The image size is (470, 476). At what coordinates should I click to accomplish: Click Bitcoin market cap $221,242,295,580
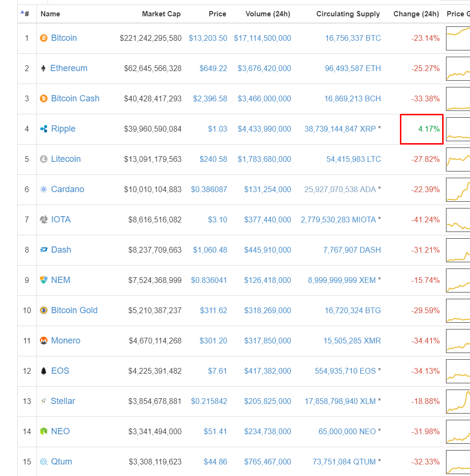(x=150, y=38)
